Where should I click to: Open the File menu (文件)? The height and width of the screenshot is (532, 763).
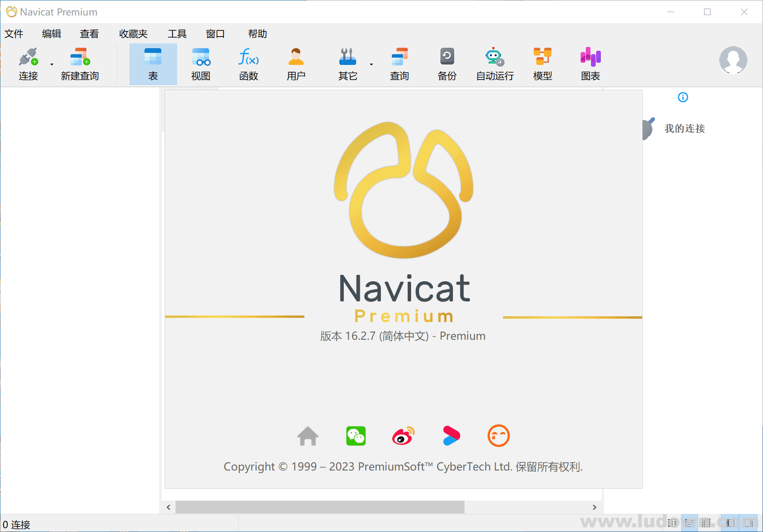[14, 34]
